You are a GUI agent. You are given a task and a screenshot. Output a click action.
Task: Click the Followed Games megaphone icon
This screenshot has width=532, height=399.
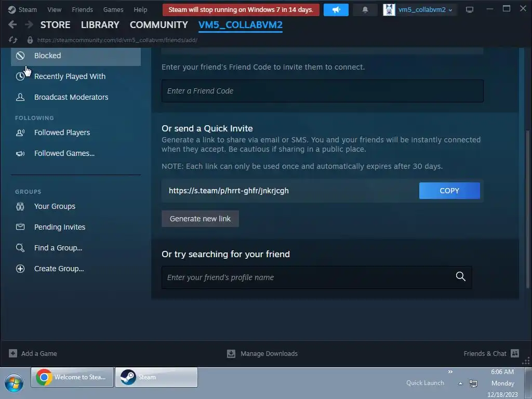point(20,153)
